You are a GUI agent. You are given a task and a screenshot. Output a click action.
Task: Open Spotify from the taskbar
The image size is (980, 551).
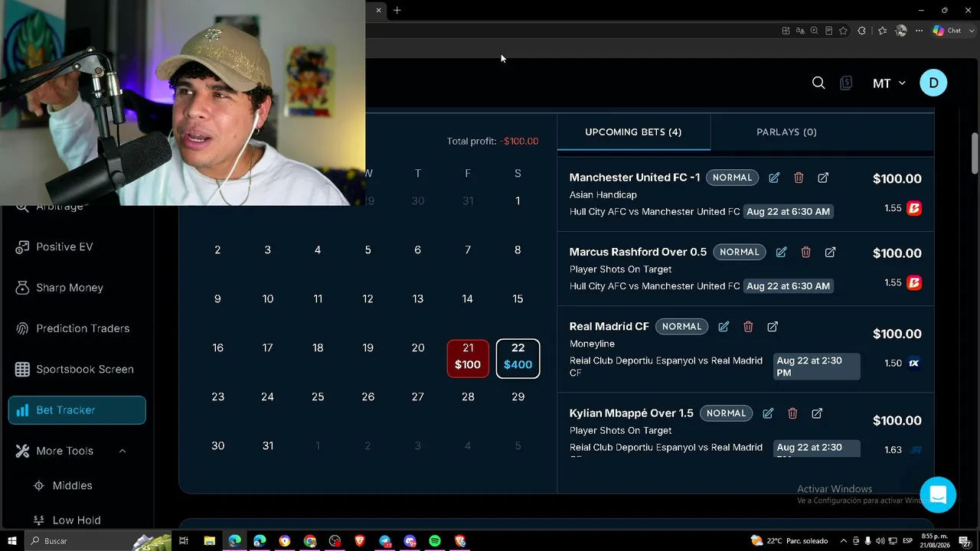[435, 541]
